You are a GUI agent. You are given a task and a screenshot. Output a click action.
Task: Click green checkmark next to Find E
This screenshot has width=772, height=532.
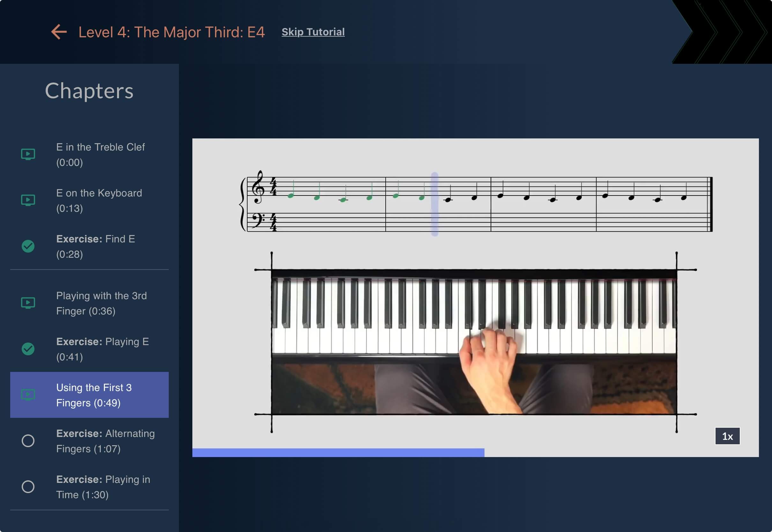tap(28, 246)
